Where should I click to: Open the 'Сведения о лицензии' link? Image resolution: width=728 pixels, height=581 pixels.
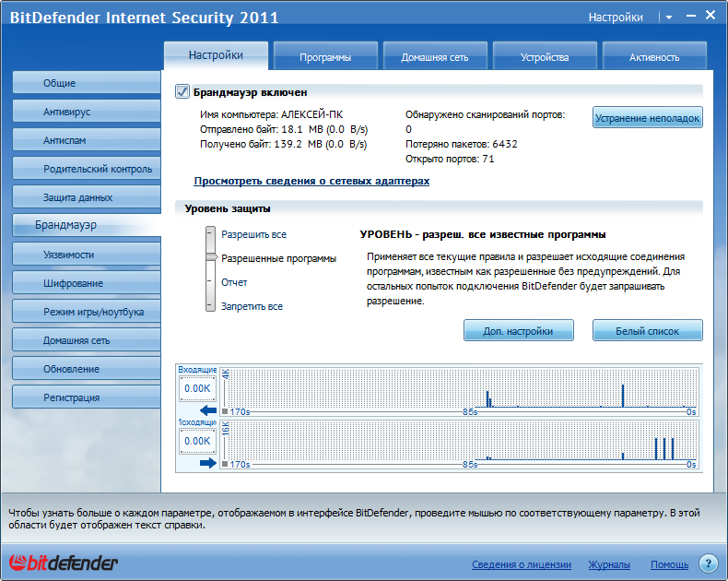(x=522, y=564)
